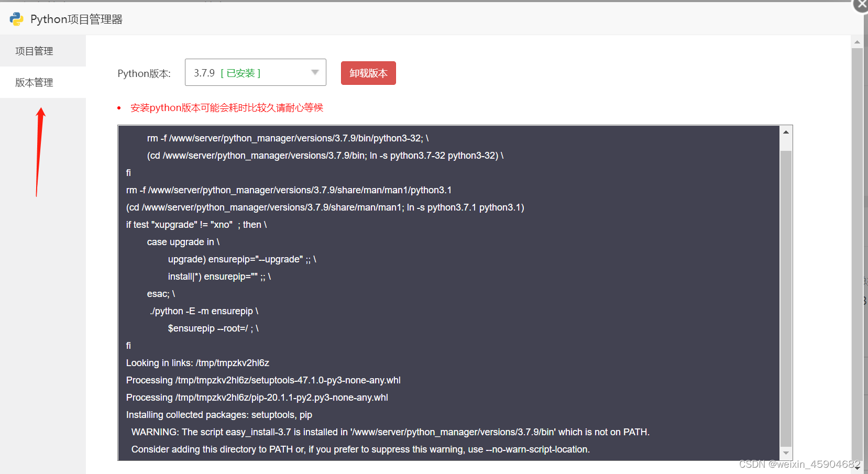Click the Python logo icon in title
This screenshot has width=868, height=474.
tap(16, 19)
